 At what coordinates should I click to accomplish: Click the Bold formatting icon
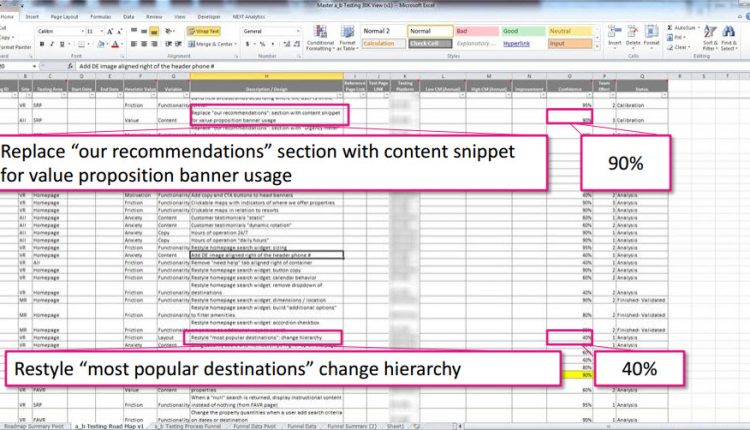pos(41,44)
